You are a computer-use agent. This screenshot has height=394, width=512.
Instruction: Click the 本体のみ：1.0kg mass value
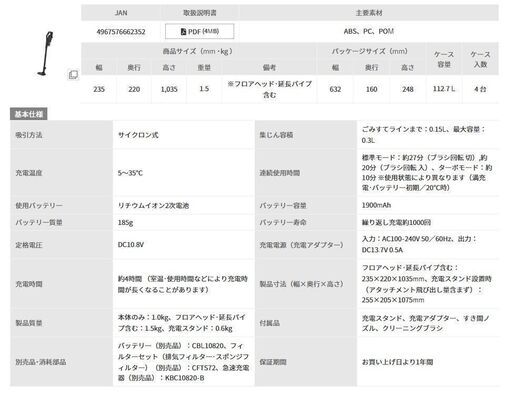(x=182, y=323)
